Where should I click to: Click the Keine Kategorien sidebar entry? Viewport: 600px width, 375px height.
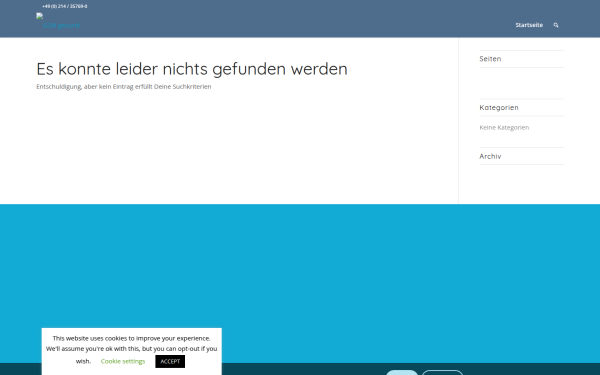click(504, 127)
